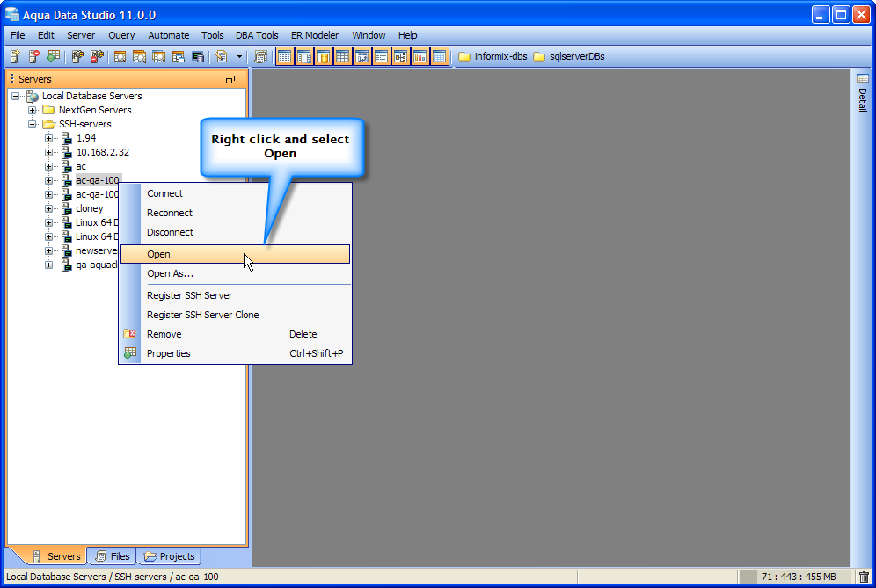The height and width of the screenshot is (588, 876).
Task: Choose Register SSH Server menu entry
Action: click(x=235, y=295)
